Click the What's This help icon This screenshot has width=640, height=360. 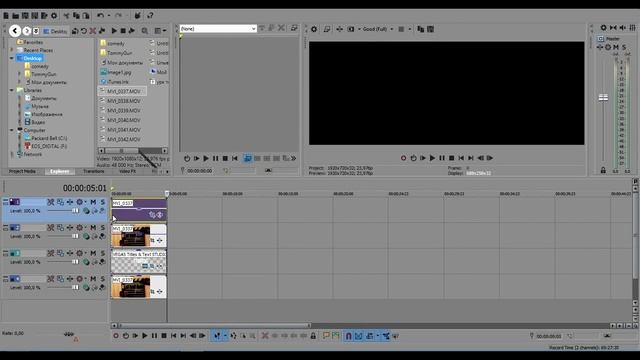[x=150, y=16]
